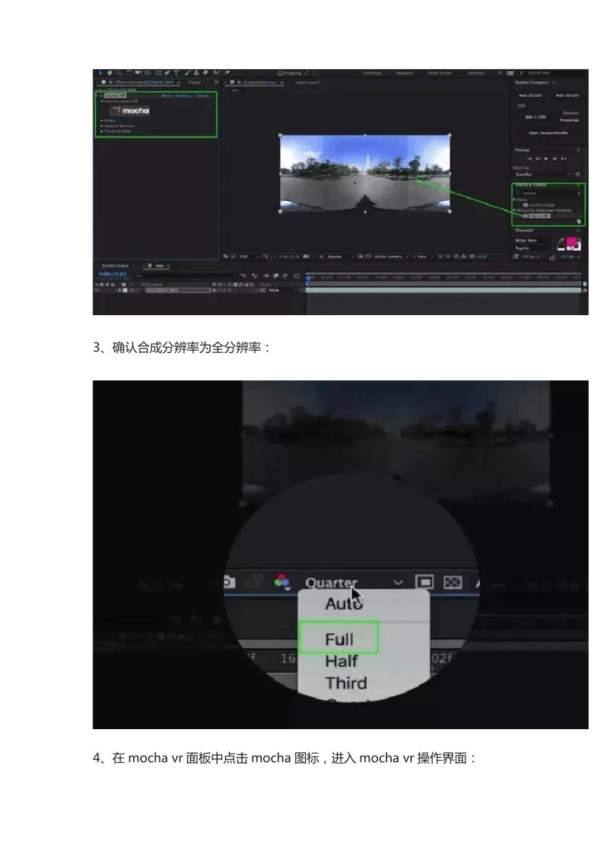
Task: Choose Full from the resolution menu
Action: (x=339, y=639)
